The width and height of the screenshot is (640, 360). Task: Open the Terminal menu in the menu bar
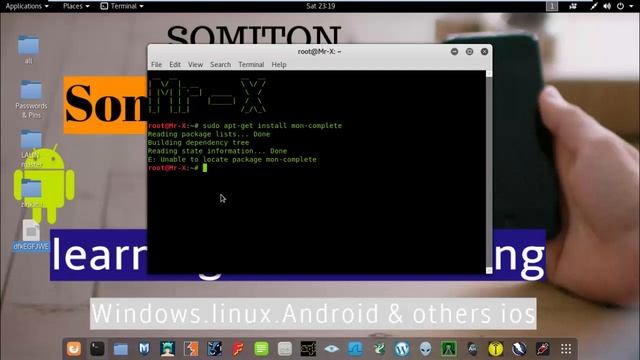tap(251, 64)
